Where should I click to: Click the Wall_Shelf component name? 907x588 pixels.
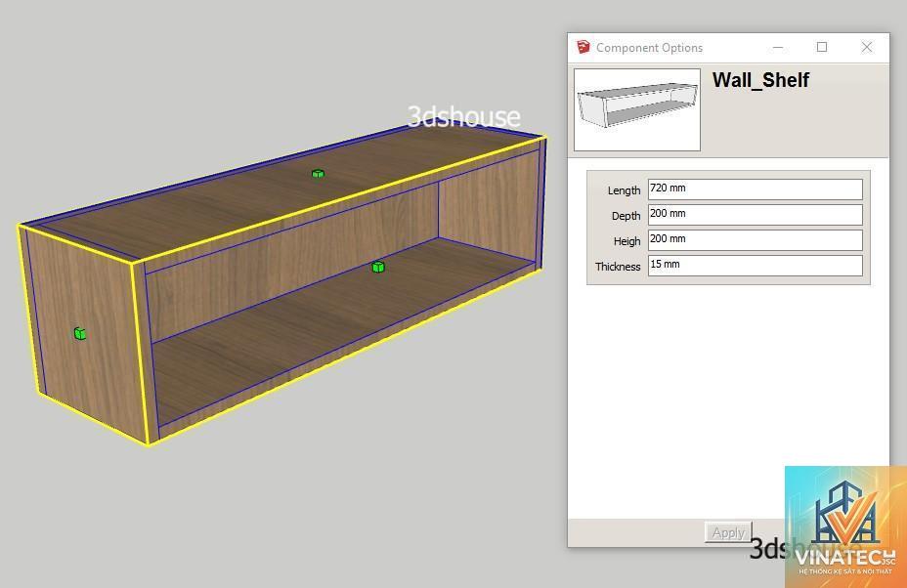click(x=760, y=80)
